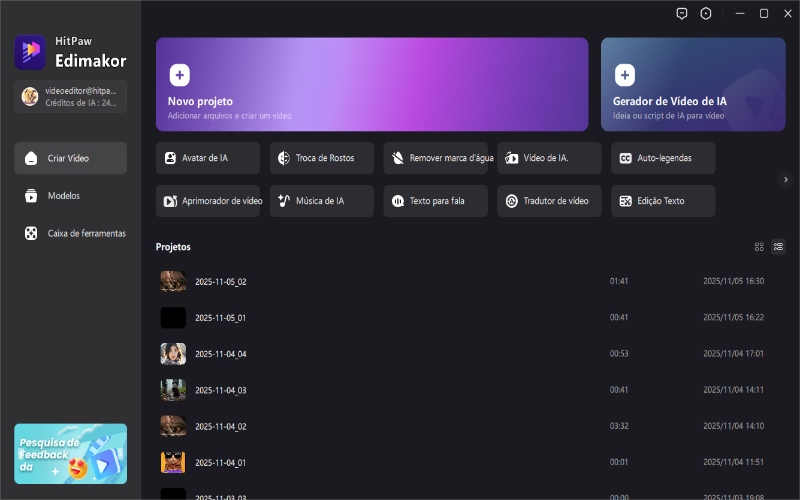Click the Créditos de IA text
The width and height of the screenshot is (800, 500).
click(81, 103)
